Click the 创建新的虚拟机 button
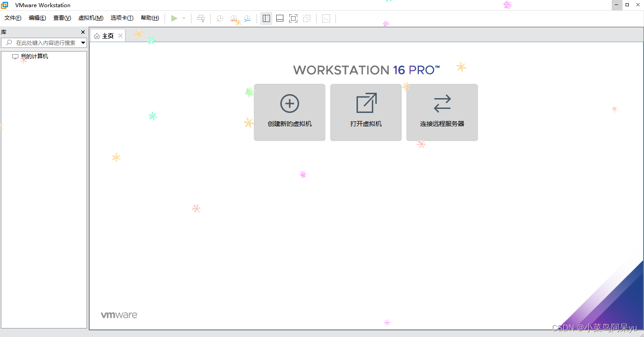The height and width of the screenshot is (337, 644). (x=290, y=112)
